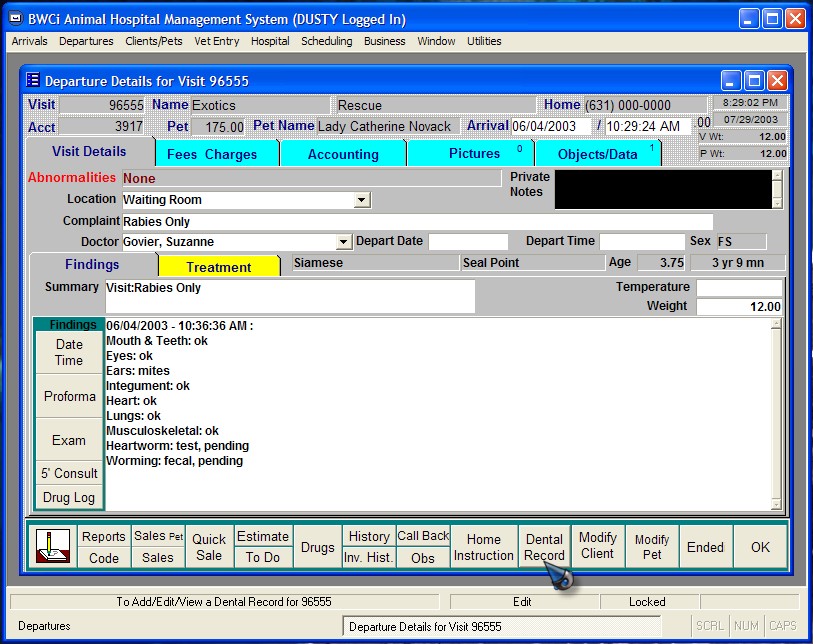
Task: Click the Code button
Action: pos(104,558)
